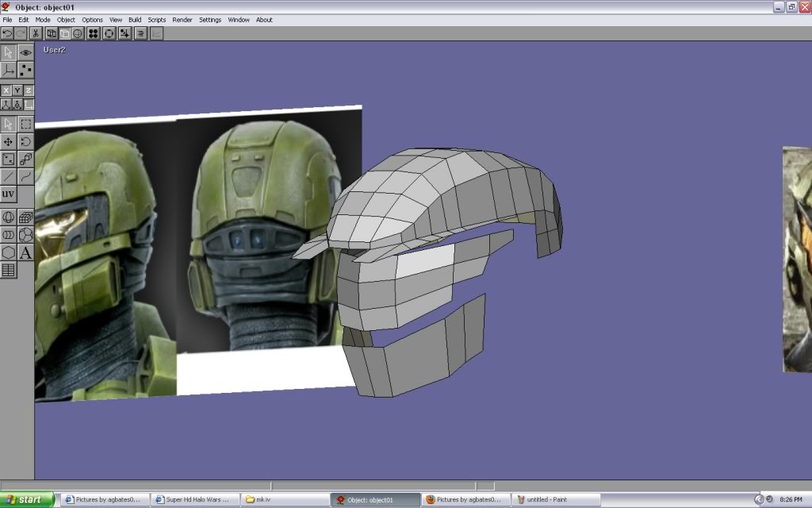
Task: Select the Text 'A' tool
Action: tap(25, 252)
